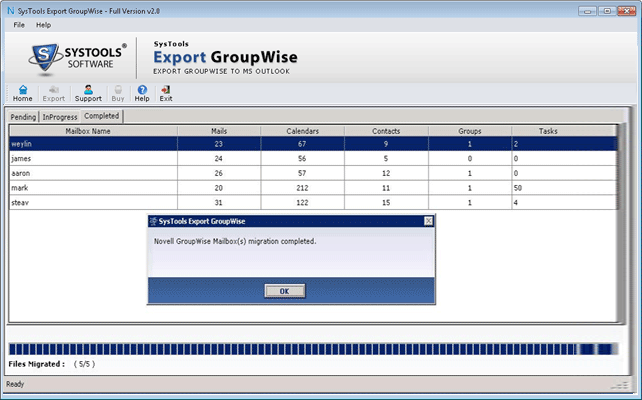This screenshot has width=642, height=400.
Task: Click the Calendars column header
Action: pos(303,131)
